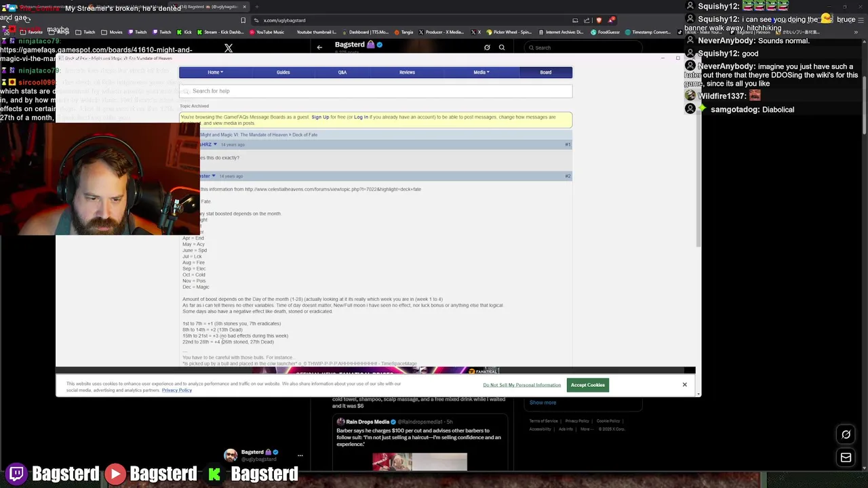
Task: Click the Log In link
Action: [361, 117]
